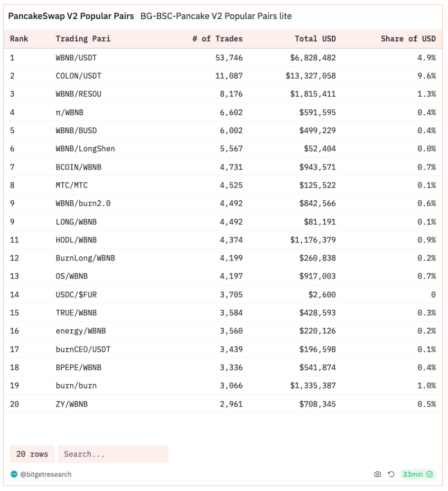Sort by # of Trades header
The height and width of the screenshot is (491, 448).
coord(217,39)
